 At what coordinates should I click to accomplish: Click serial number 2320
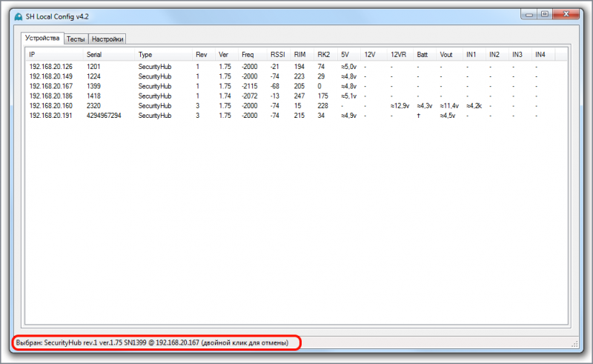93,106
